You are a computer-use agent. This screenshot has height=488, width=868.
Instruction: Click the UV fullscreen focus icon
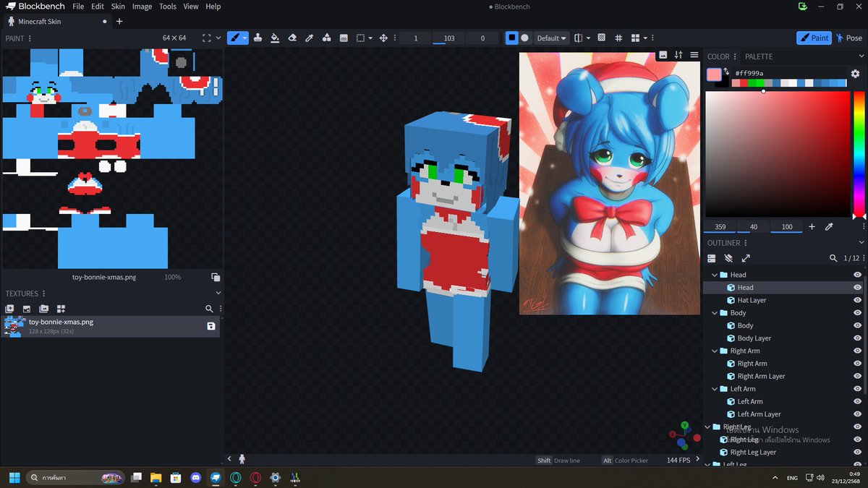click(207, 38)
